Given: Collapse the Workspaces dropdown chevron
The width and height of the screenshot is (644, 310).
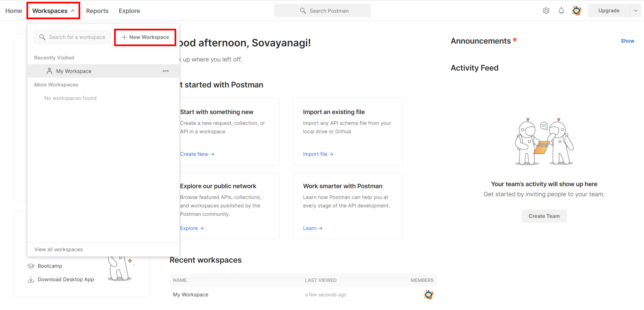Looking at the screenshot, I should (x=73, y=10).
